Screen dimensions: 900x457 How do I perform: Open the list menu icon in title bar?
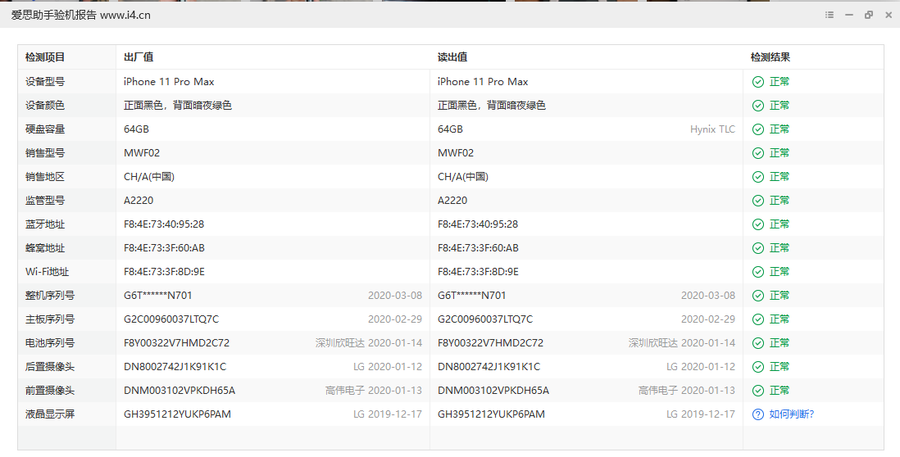click(829, 15)
